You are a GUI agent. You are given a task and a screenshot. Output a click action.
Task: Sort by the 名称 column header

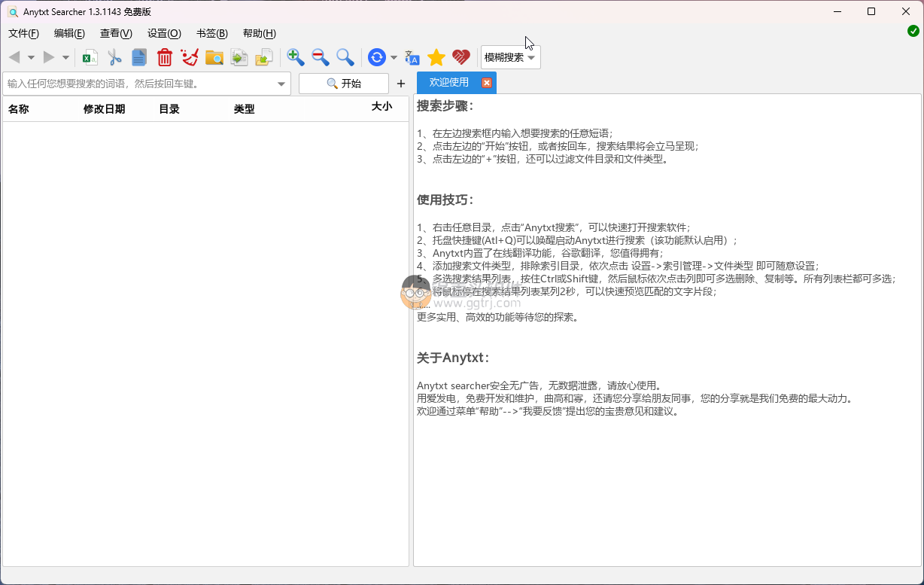(18, 109)
